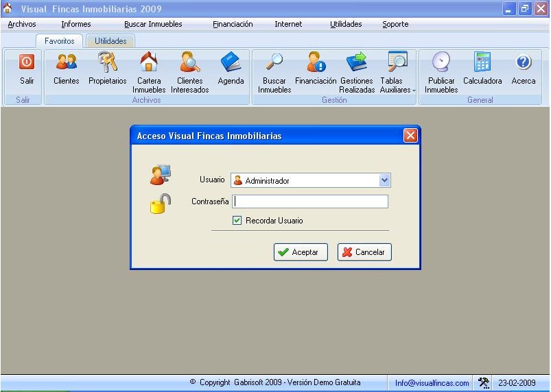Minimize the Visual Fincas window
The height and width of the screenshot is (392, 551).
click(x=508, y=9)
